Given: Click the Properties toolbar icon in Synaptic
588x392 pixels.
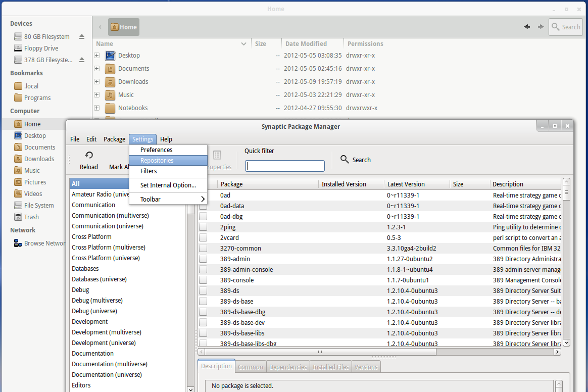Looking at the screenshot, I should pyautogui.click(x=217, y=155).
